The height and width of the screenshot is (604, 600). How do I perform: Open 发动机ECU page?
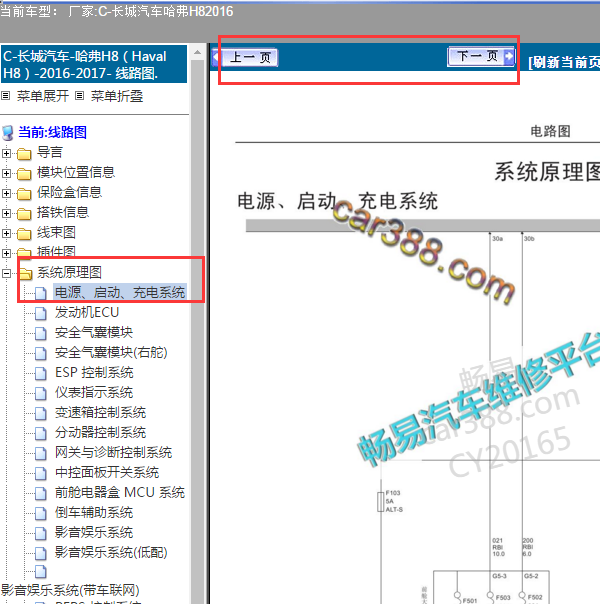click(x=87, y=312)
